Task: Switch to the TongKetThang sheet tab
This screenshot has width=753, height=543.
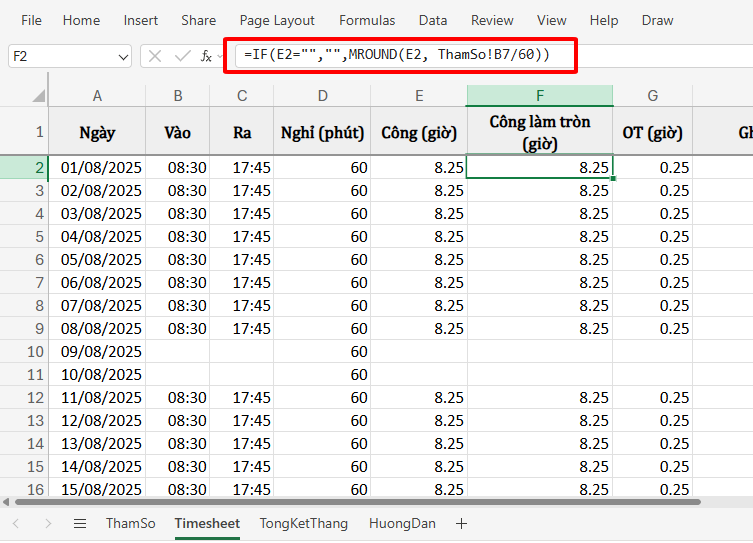Action: [304, 523]
